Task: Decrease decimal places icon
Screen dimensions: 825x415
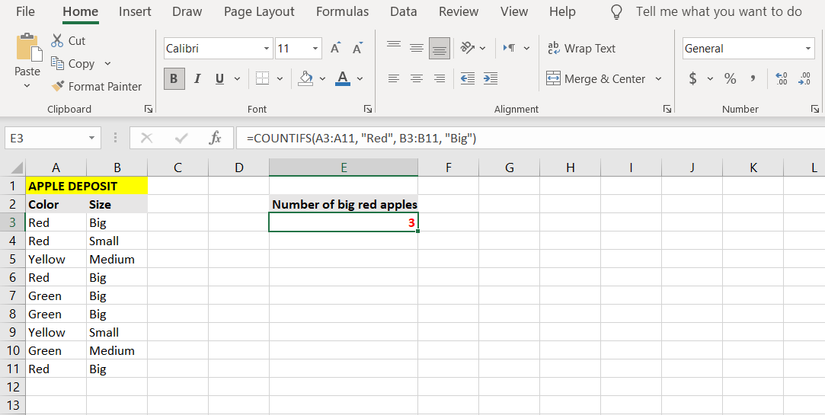Action: click(804, 79)
